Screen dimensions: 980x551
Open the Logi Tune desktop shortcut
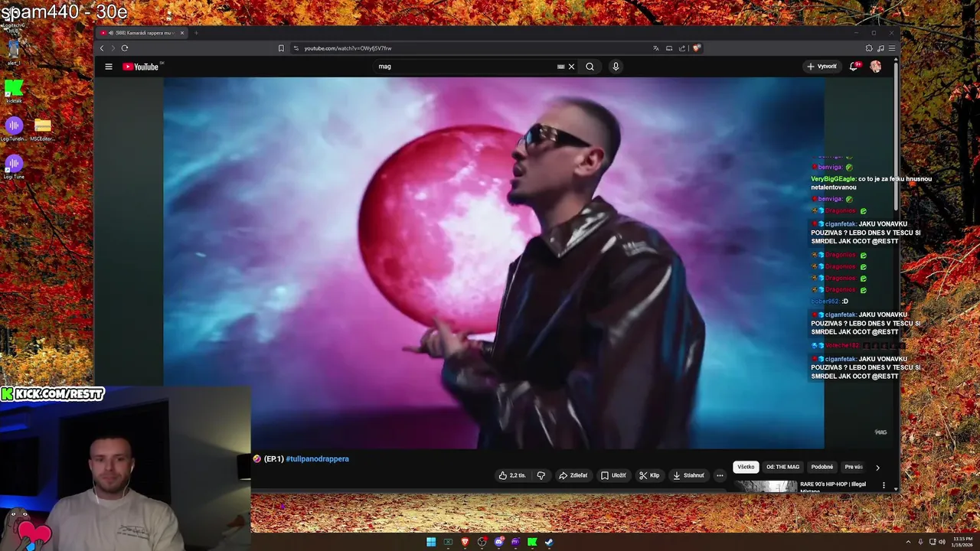coord(14,168)
